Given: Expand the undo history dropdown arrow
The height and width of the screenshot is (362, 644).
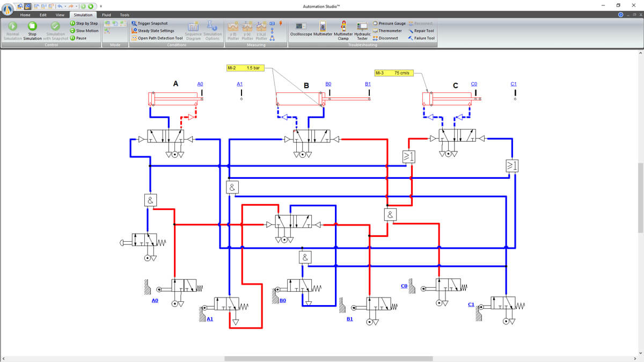Looking at the screenshot, I should (x=65, y=6).
